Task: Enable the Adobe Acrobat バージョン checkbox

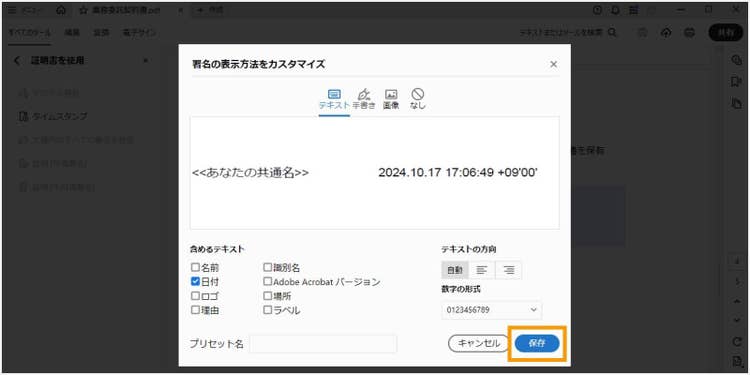Action: [268, 282]
